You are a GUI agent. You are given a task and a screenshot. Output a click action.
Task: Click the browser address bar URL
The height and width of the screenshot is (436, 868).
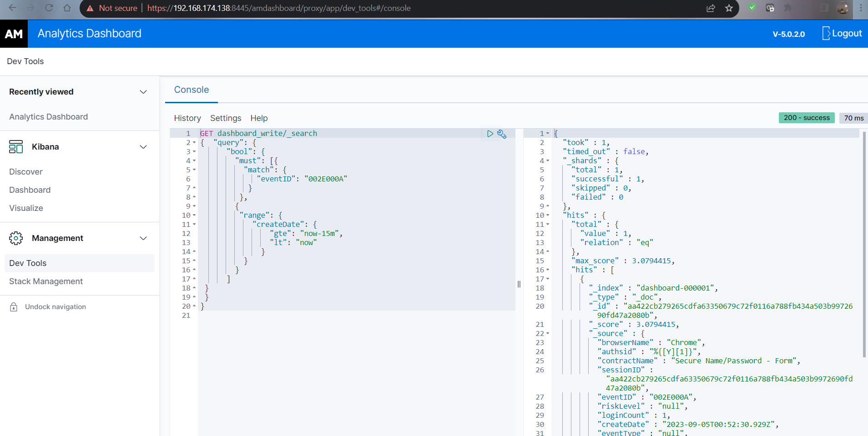(x=279, y=8)
